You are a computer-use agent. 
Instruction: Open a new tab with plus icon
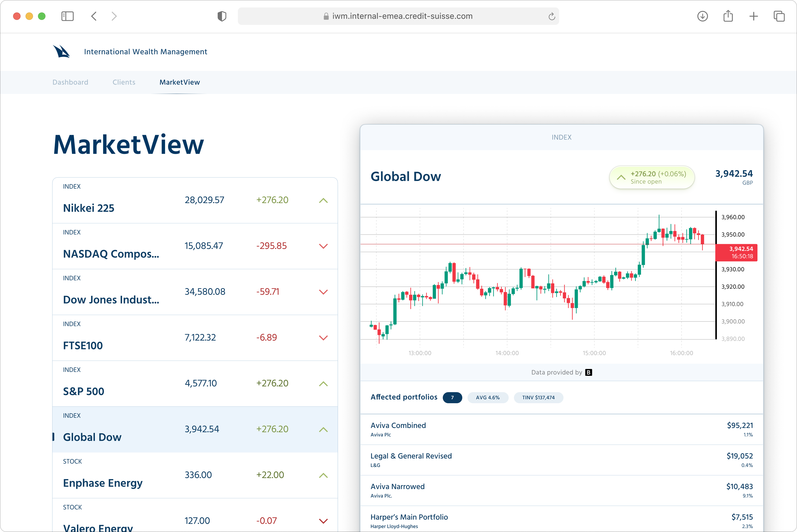[x=753, y=16]
